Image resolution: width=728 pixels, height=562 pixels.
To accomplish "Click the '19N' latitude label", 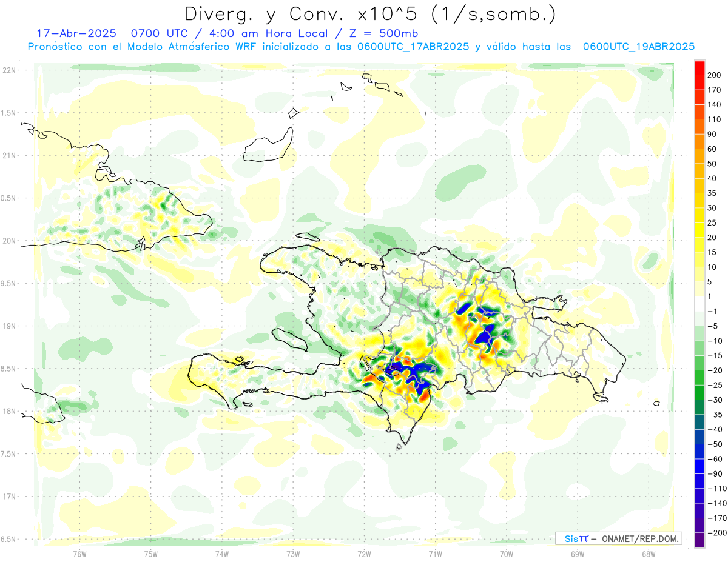I will pos(9,326).
